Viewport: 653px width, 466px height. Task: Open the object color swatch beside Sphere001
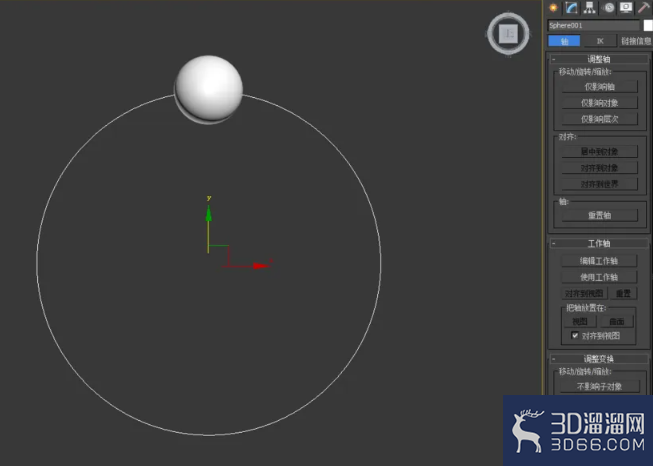(x=648, y=25)
